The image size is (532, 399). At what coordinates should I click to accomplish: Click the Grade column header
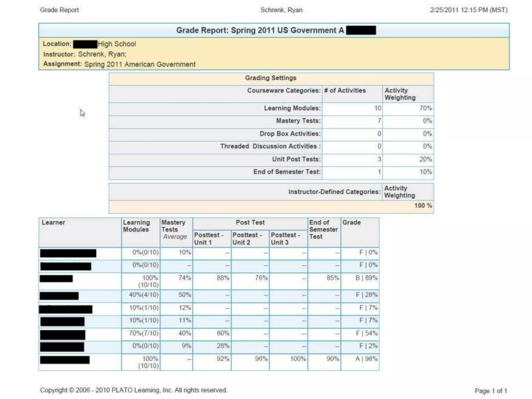coord(351,223)
